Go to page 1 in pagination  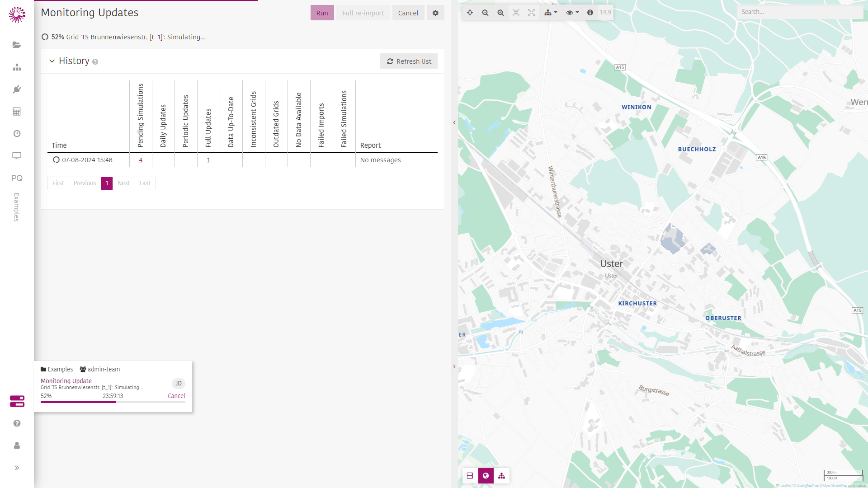click(x=107, y=183)
